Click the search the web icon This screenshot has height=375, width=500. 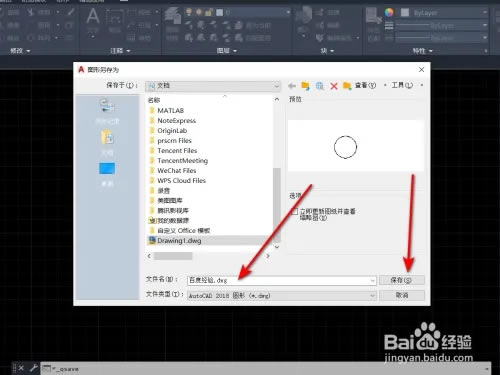(320, 86)
